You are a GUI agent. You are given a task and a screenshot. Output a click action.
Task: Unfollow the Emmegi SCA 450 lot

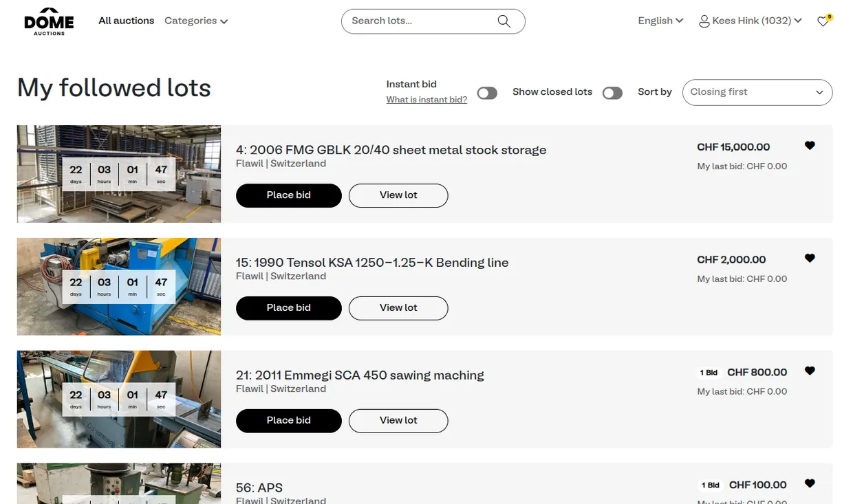pyautogui.click(x=810, y=371)
